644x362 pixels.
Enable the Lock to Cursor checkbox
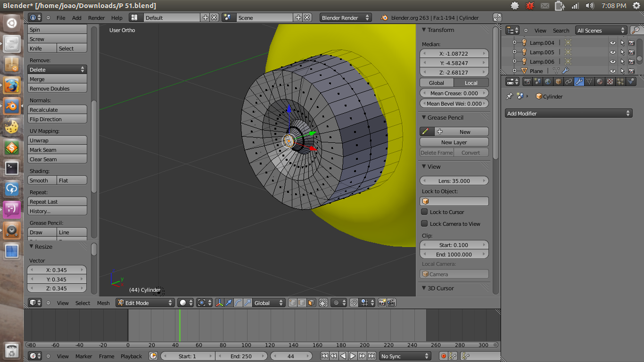[424, 212]
